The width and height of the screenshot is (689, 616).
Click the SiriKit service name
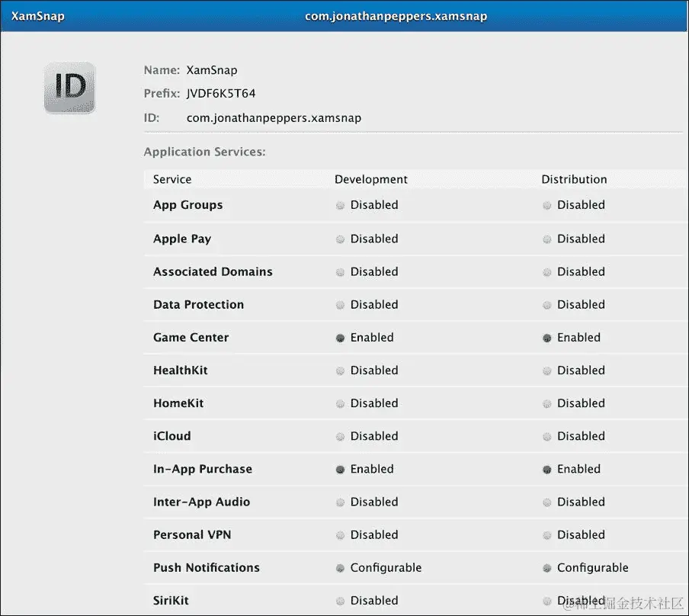[x=171, y=601]
